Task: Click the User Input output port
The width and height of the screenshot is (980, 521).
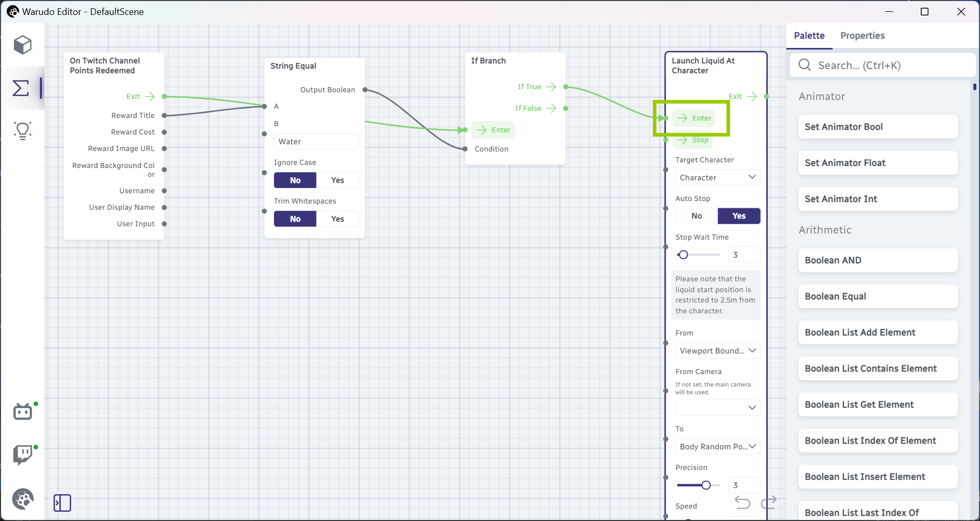Action: click(164, 224)
